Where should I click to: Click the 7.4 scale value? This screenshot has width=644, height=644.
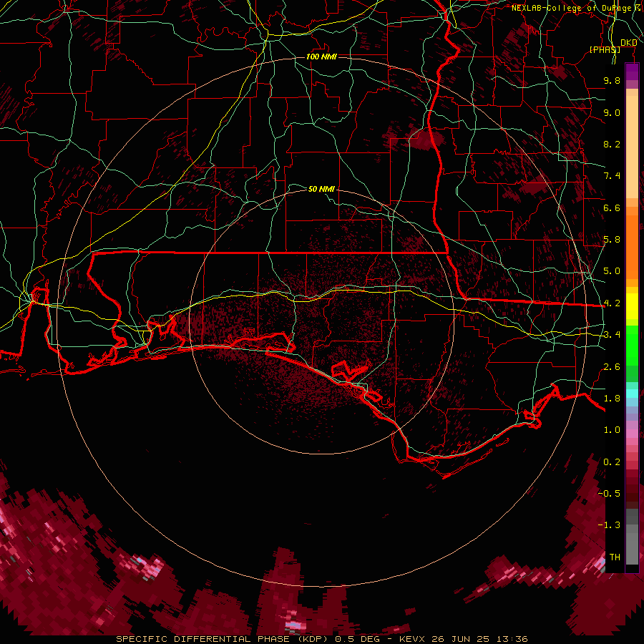pyautogui.click(x=612, y=176)
